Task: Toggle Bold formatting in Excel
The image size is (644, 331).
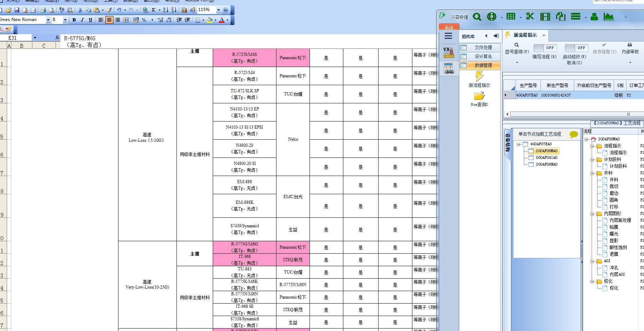Action: pyautogui.click(x=74, y=20)
